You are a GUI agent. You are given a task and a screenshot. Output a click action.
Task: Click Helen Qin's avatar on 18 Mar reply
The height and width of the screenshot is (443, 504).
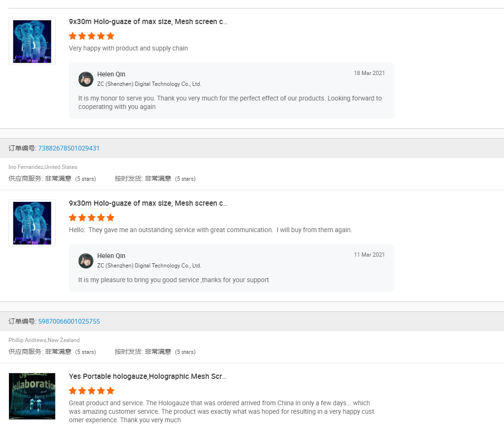(86, 79)
